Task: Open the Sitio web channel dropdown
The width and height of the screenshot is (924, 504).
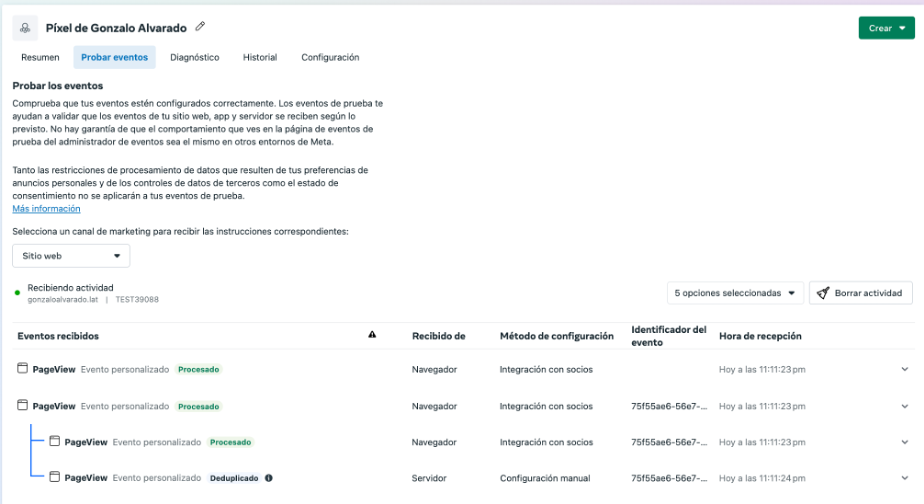Action: [x=71, y=256]
